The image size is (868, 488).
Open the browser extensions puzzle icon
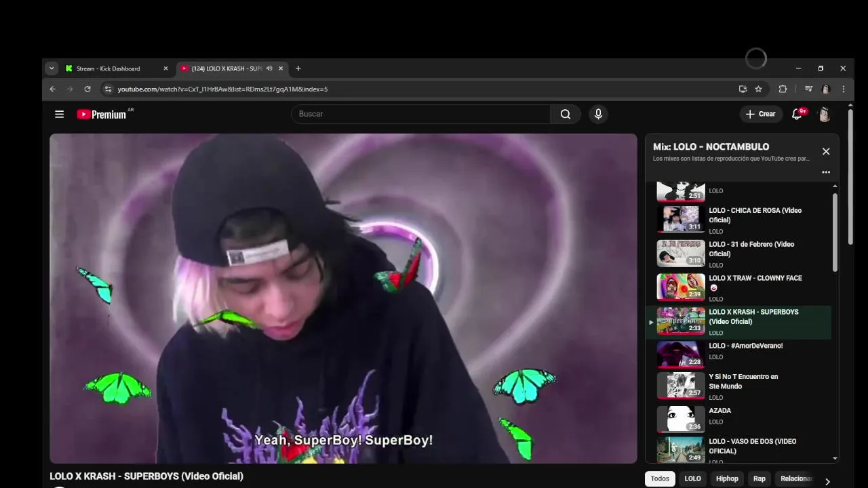pos(783,89)
